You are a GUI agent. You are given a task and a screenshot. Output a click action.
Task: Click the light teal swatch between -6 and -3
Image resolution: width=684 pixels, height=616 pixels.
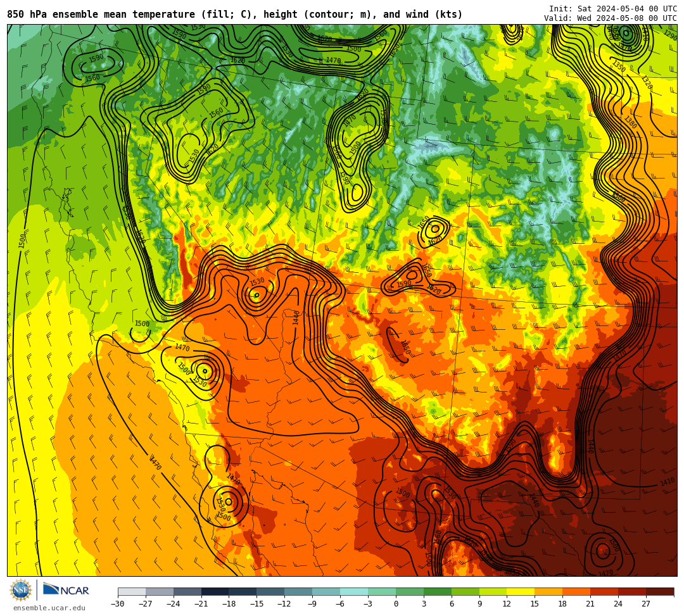354,591
